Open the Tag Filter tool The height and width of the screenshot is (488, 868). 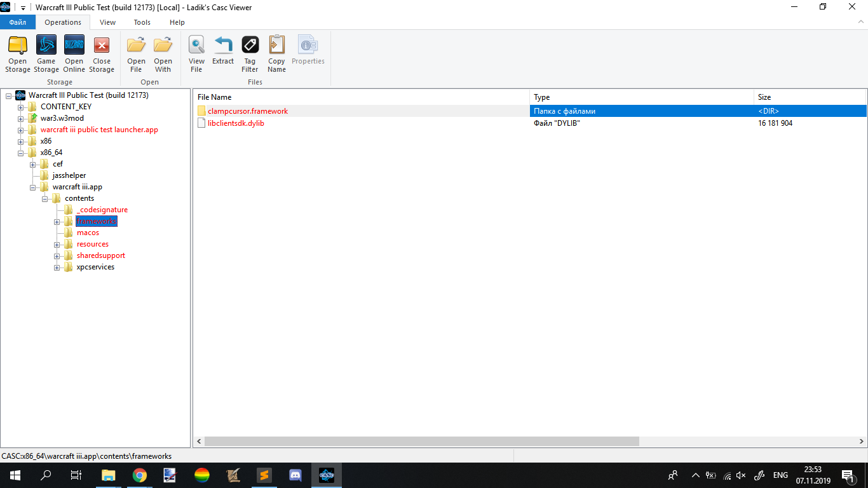250,53
